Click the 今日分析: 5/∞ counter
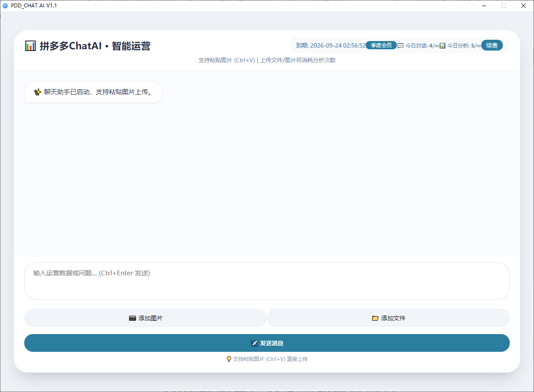 (x=464, y=45)
